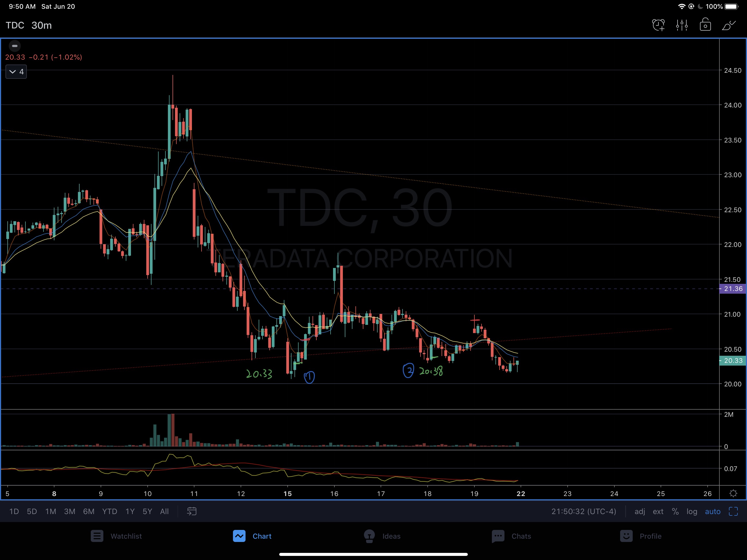Tap the battery indicator in status bar

[731, 6]
